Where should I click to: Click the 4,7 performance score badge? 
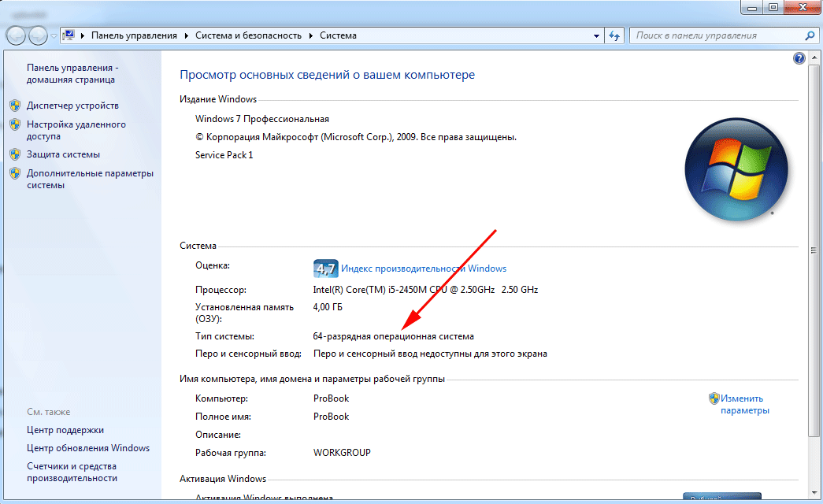(325, 268)
